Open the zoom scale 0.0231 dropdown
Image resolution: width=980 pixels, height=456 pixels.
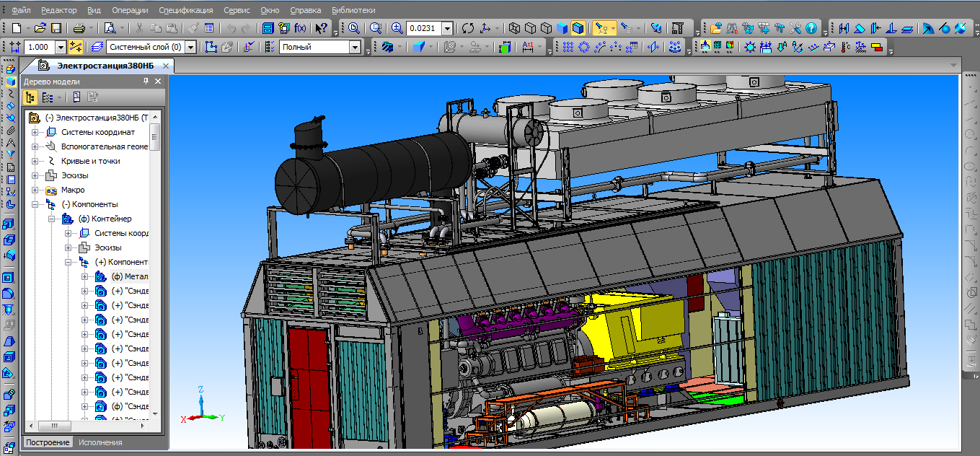click(447, 28)
